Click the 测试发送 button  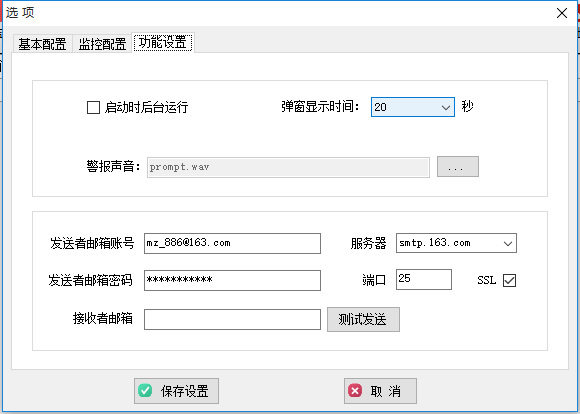click(363, 319)
